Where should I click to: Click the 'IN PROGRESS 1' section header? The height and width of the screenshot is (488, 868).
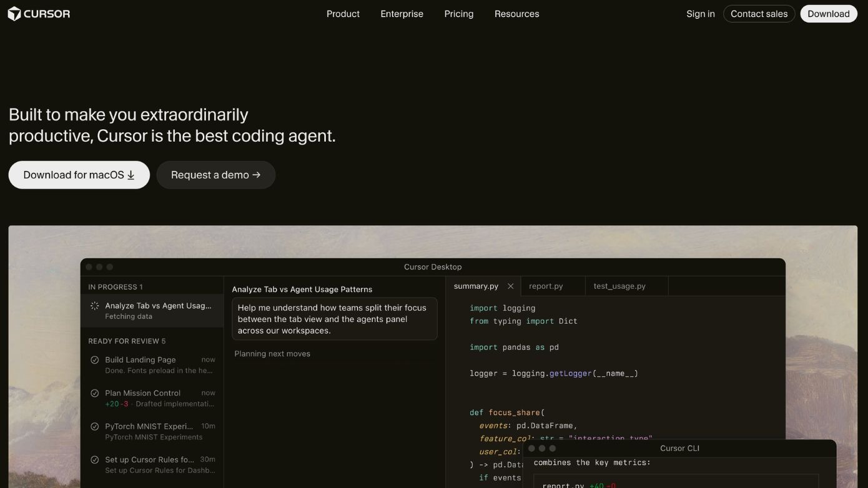pos(116,287)
